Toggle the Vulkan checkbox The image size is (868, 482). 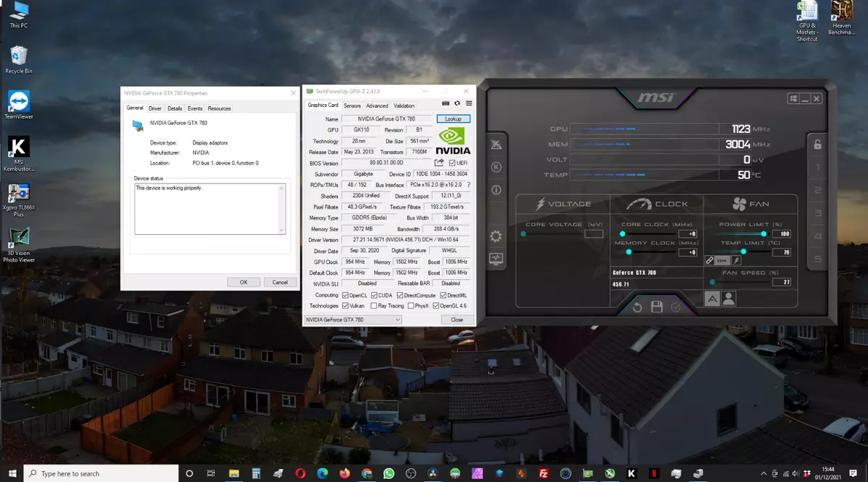pos(346,306)
